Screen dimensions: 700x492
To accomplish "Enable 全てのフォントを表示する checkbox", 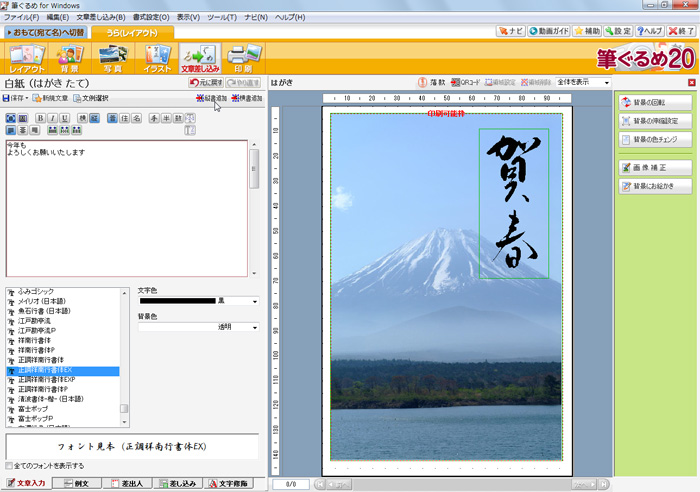I will [x=11, y=466].
